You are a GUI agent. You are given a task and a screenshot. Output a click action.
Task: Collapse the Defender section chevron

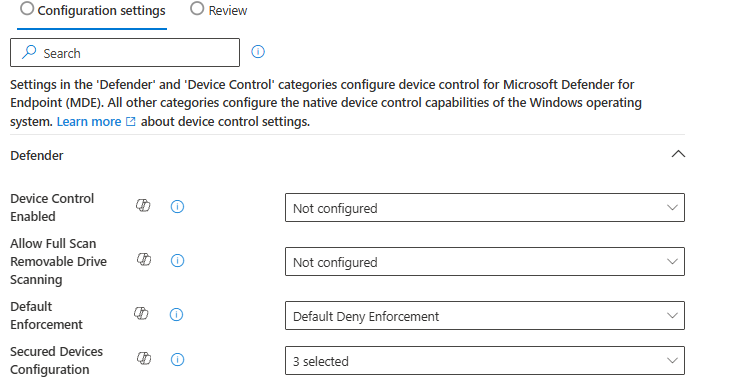coord(678,154)
